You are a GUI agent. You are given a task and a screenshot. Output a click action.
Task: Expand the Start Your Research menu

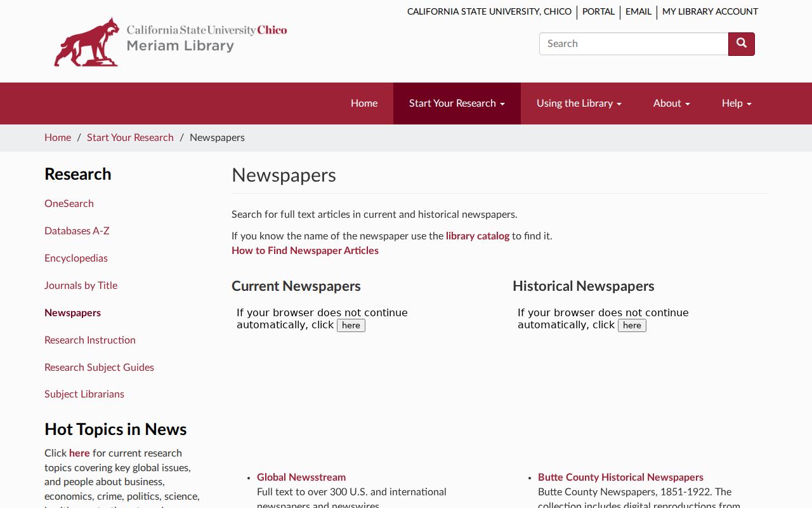tap(457, 104)
